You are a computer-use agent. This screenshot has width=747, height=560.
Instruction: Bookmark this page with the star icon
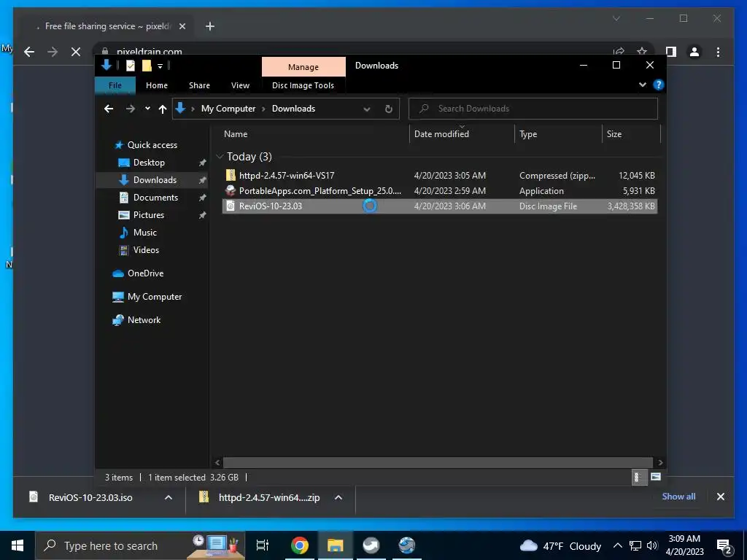point(642,51)
